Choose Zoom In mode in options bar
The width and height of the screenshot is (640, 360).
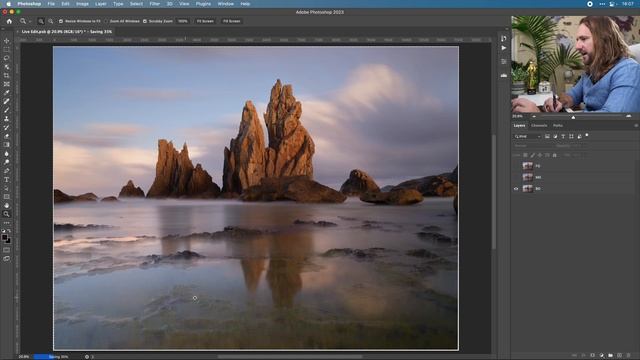[x=41, y=21]
